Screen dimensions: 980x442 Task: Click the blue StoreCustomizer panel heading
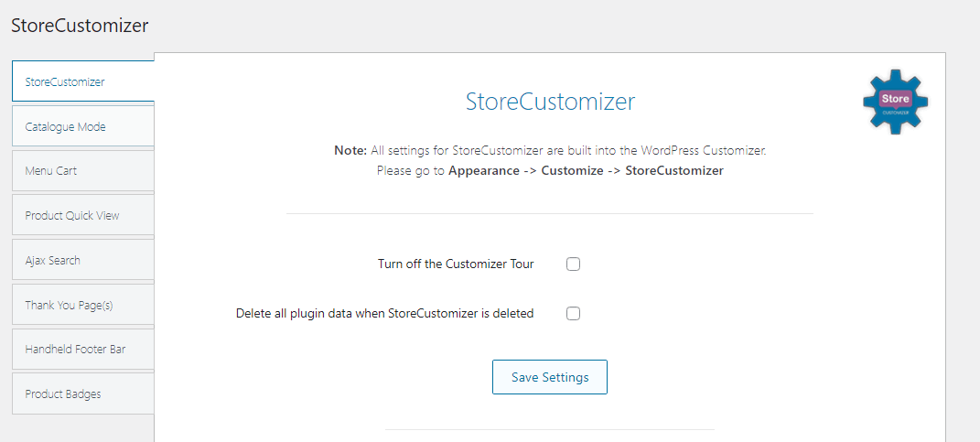[550, 102]
